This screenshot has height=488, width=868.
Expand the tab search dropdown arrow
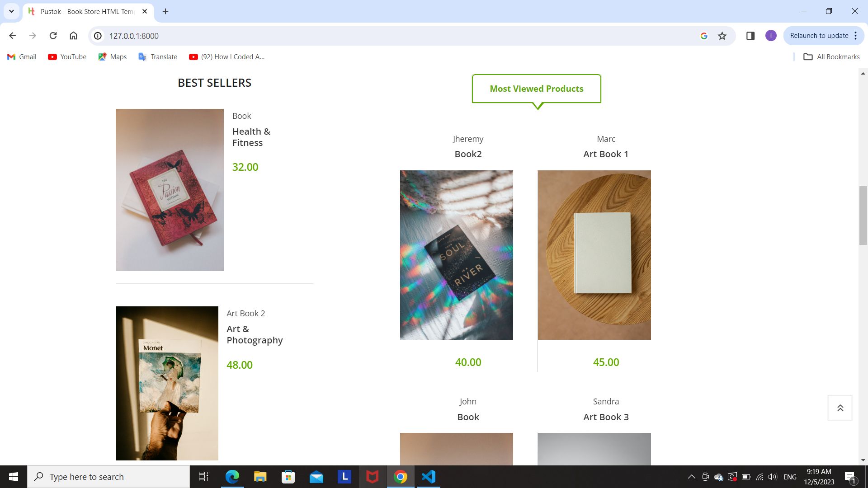coord(11,11)
